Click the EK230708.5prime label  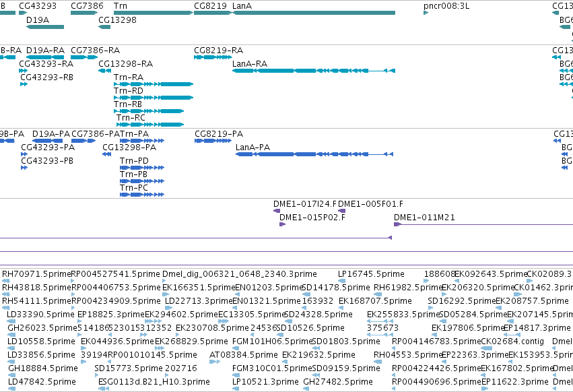pyautogui.click(x=212, y=327)
